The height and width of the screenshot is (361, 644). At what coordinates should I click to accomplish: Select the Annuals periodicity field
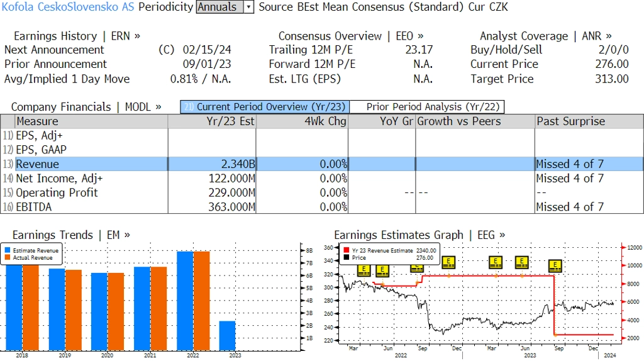pyautogui.click(x=219, y=7)
